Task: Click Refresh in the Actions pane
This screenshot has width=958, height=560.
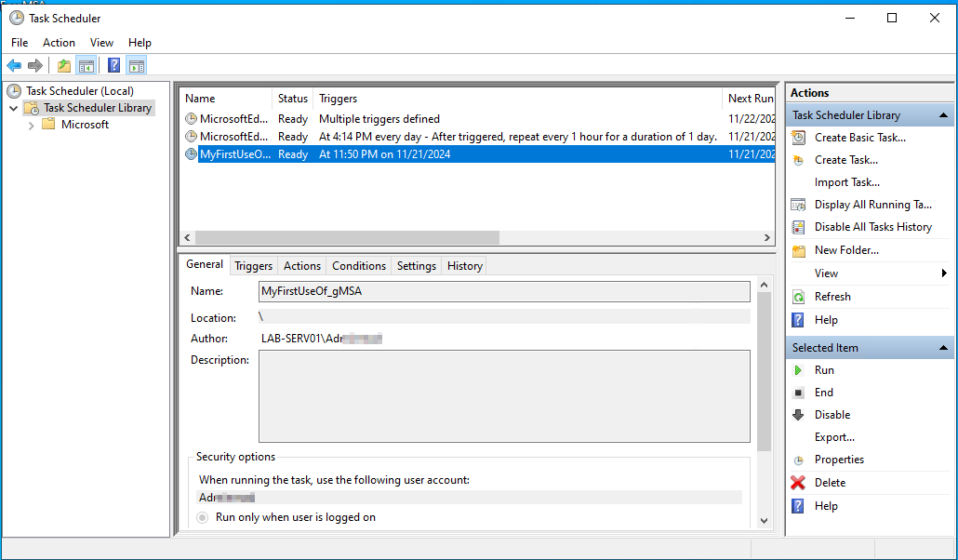Action: click(x=832, y=297)
